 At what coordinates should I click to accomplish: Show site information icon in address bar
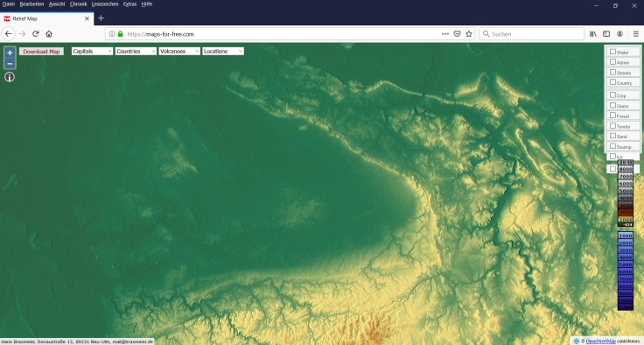(112, 34)
